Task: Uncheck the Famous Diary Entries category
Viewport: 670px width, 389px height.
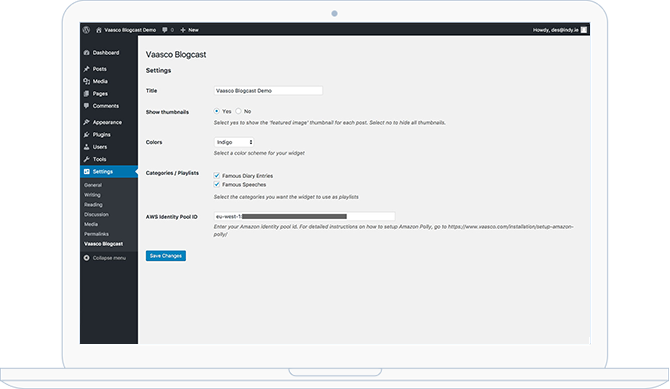Action: click(x=217, y=176)
